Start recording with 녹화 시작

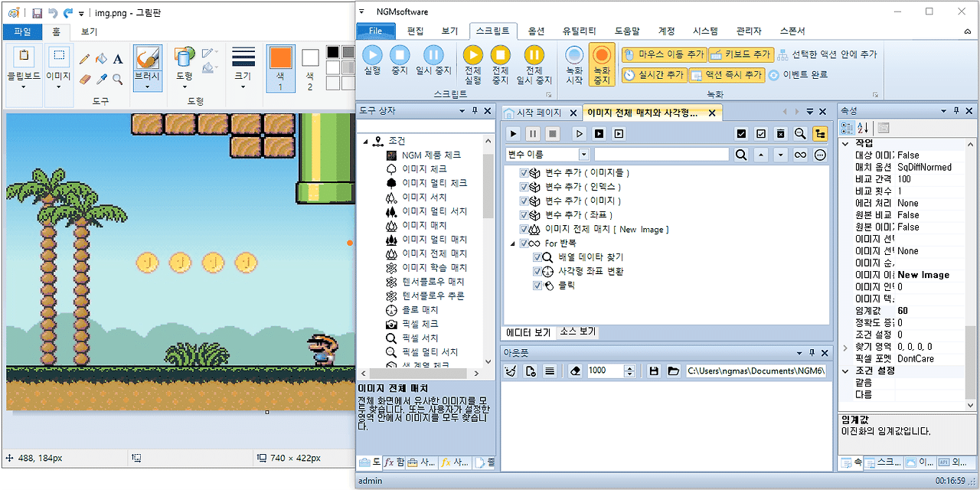pos(574,64)
